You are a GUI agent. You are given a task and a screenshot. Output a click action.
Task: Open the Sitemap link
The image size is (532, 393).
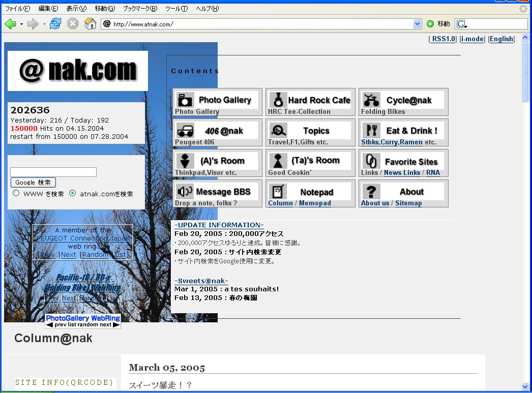click(x=408, y=203)
